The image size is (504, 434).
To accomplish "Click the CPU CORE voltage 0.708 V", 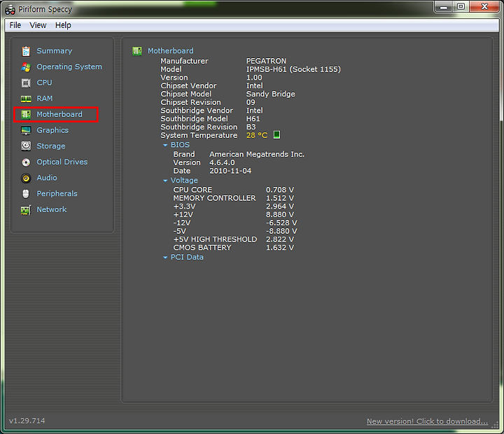I will coord(280,190).
